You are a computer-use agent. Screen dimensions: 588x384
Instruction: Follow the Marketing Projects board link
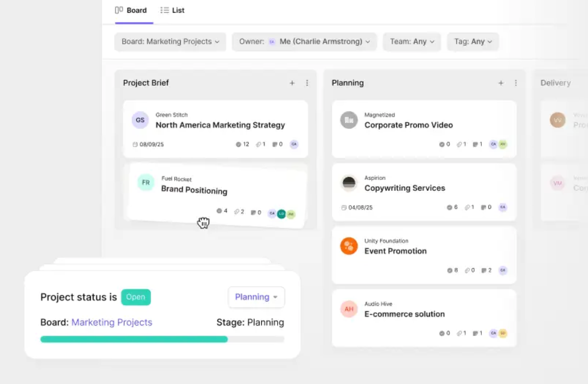(x=112, y=323)
